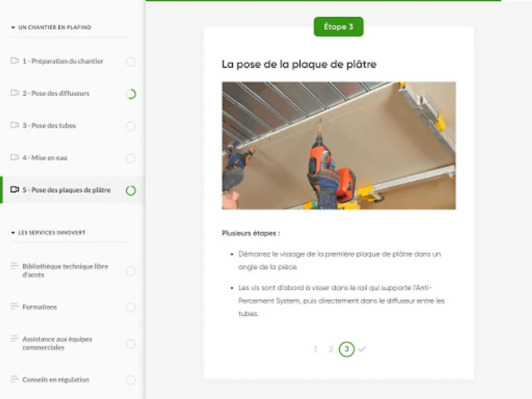Click the bullet starting with Démarrez le vissage
This screenshot has height=399, width=532.
340,261
